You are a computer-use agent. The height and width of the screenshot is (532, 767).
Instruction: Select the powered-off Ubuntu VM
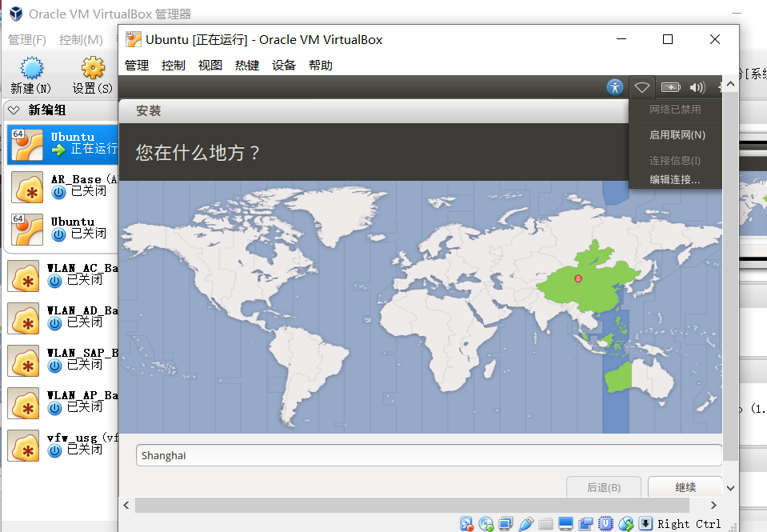click(x=62, y=229)
